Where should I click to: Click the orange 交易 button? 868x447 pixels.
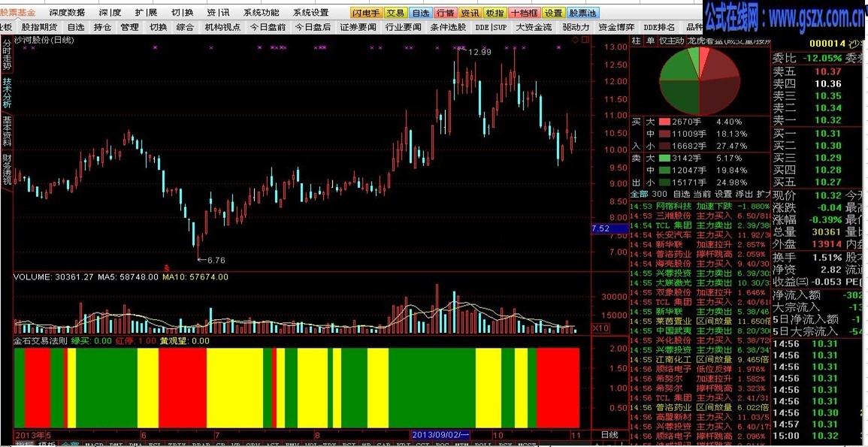point(395,13)
